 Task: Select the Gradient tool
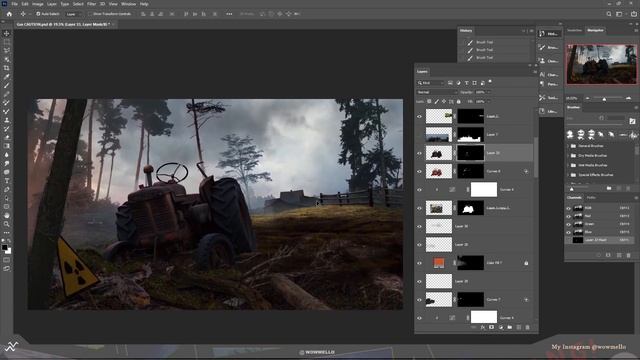coord(7,146)
